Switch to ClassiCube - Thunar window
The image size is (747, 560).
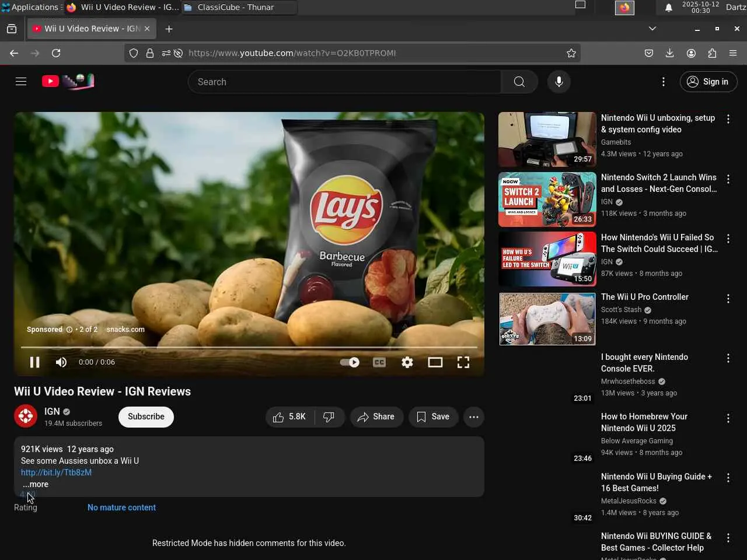tap(239, 8)
